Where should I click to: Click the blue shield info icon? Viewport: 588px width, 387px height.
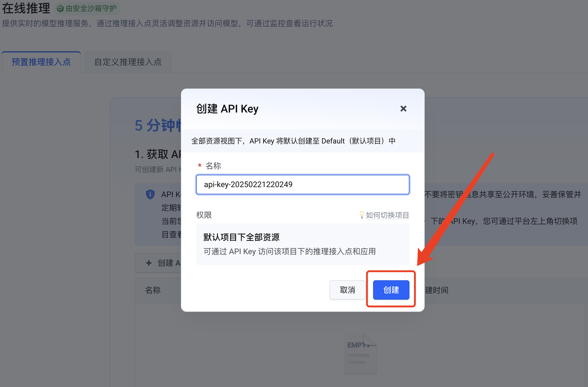click(150, 194)
